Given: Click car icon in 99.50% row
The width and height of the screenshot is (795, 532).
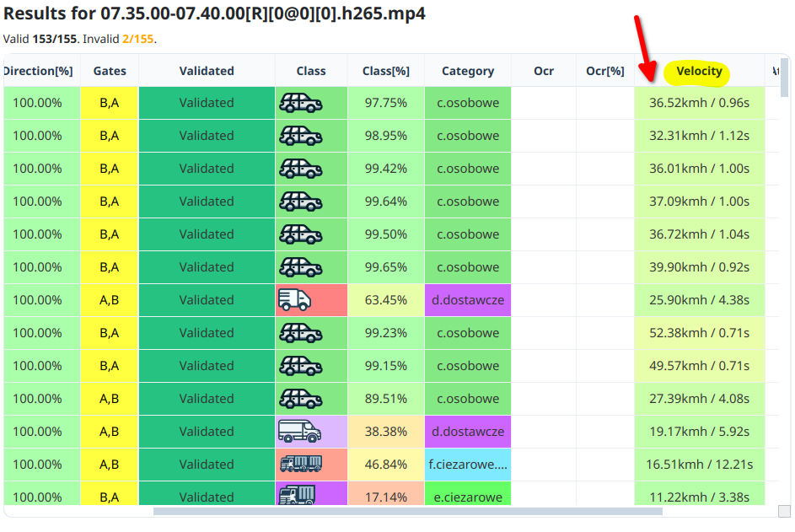Looking at the screenshot, I should click(x=301, y=235).
